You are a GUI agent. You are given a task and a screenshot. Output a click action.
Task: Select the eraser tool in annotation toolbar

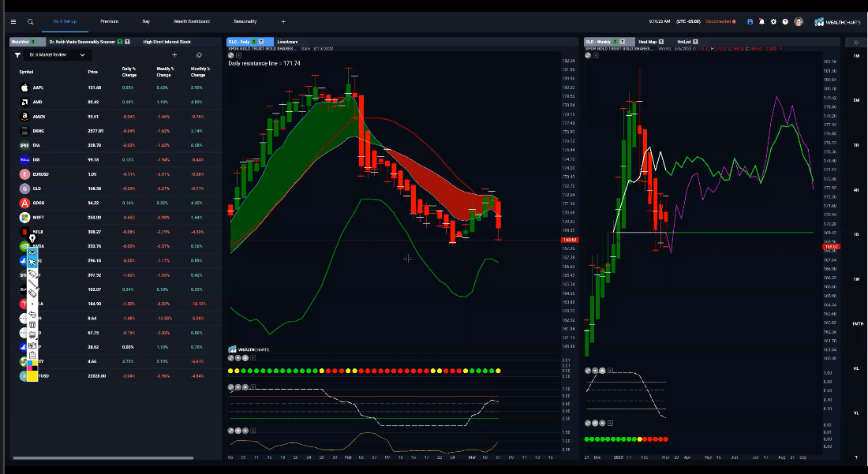(x=32, y=293)
